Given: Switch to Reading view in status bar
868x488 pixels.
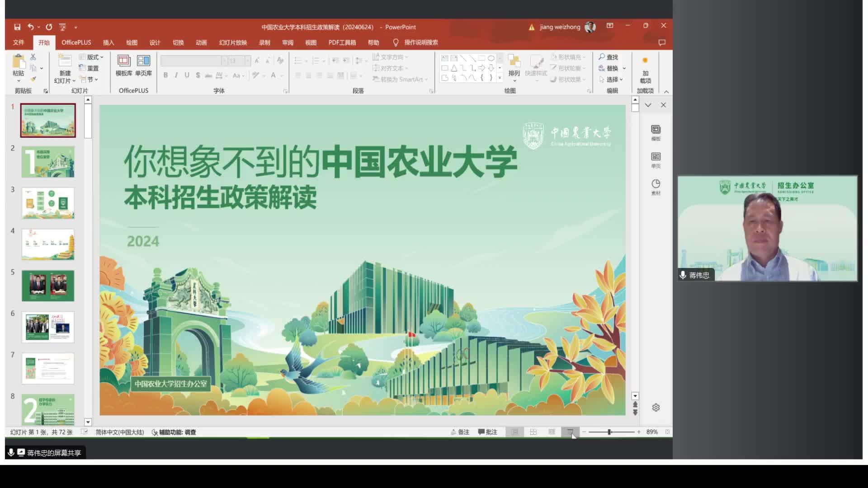Looking at the screenshot, I should pos(552,432).
